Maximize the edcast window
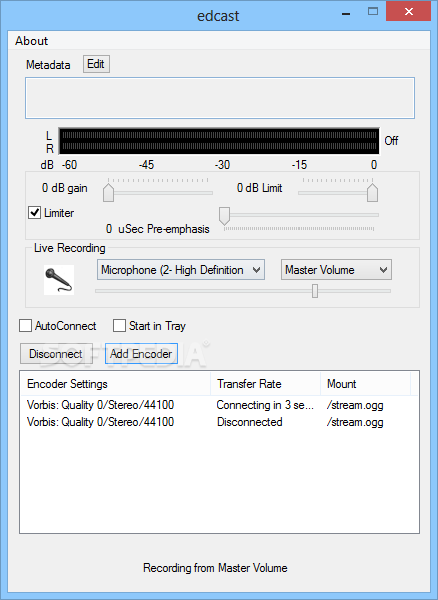Screen dimensions: 438x600 (373, 12)
